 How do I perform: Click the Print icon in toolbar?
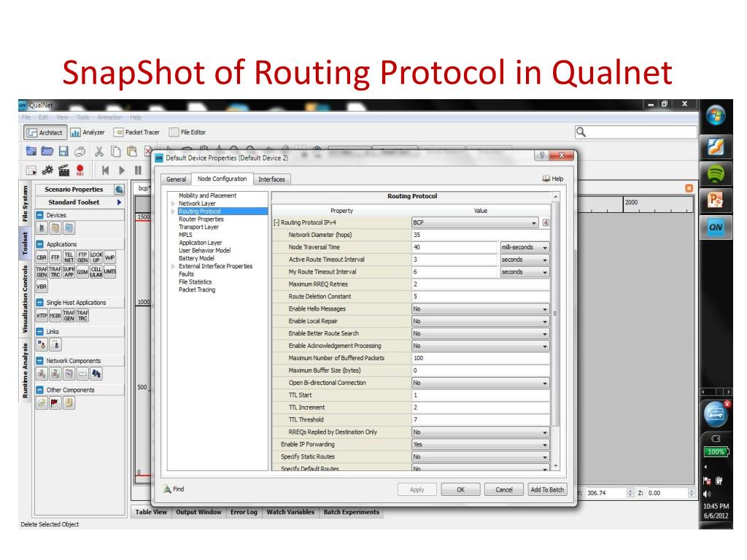point(80,152)
